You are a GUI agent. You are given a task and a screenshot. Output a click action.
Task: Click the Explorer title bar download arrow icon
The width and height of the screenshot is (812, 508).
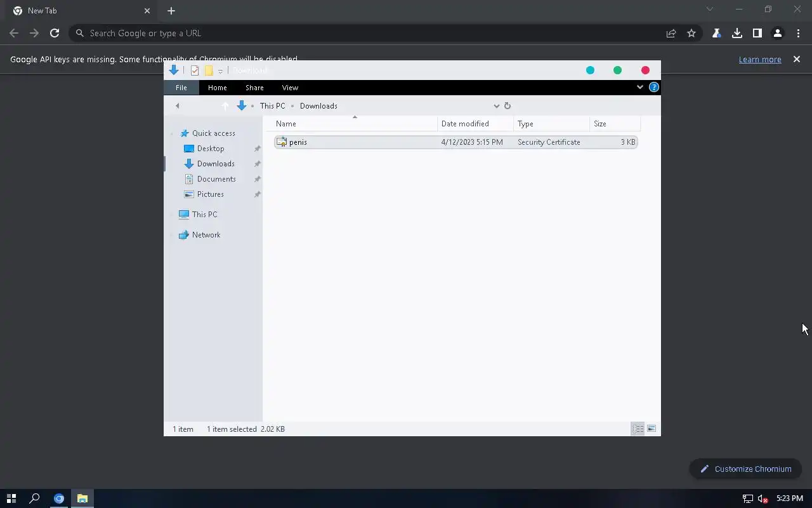pyautogui.click(x=173, y=70)
